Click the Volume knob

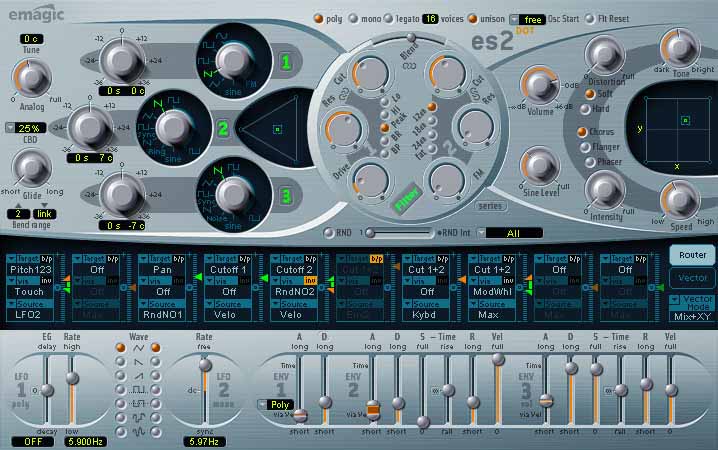[540, 85]
